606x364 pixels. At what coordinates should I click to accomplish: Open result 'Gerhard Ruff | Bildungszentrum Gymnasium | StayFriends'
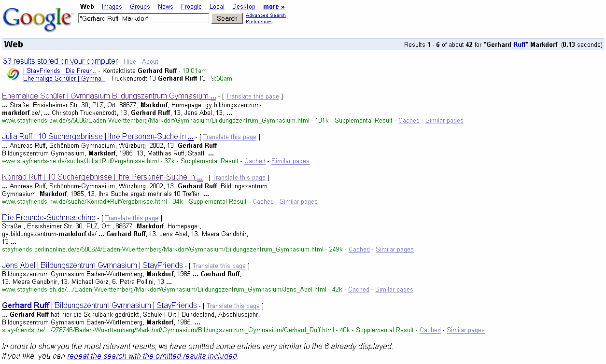click(99, 306)
